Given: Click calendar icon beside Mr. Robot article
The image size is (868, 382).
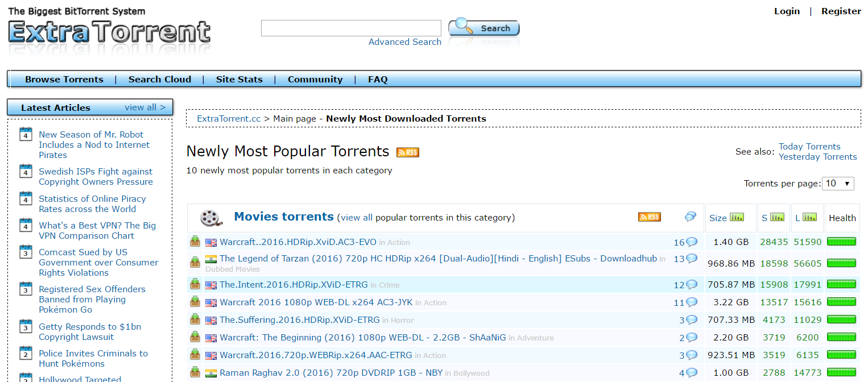Looking at the screenshot, I should pos(26,134).
